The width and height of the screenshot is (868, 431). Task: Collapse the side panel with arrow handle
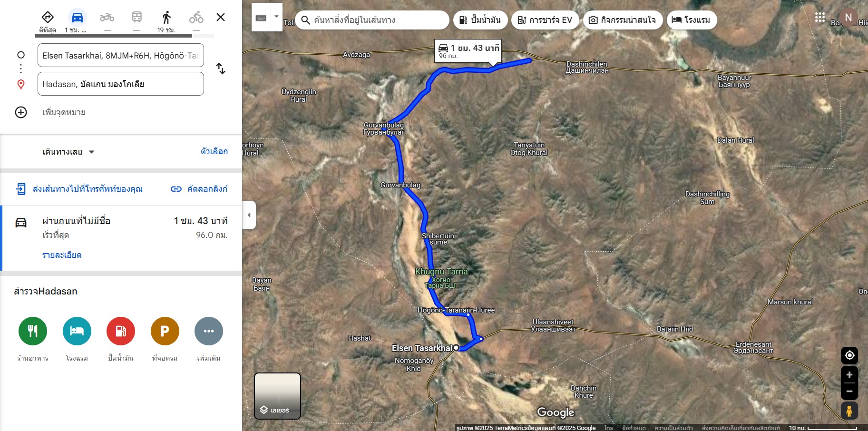click(249, 215)
